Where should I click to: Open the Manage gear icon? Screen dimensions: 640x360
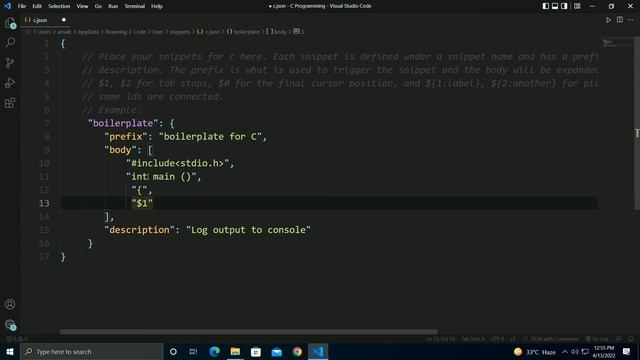coord(10,325)
